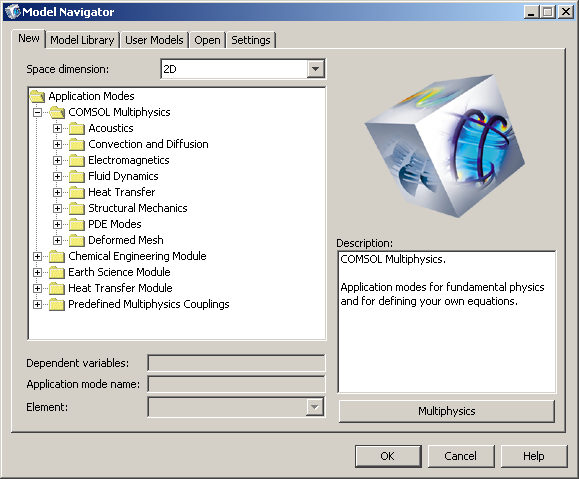Screen dimensions: 579x479
Task: Expand the Electromagnetics node
Action: coord(57,160)
